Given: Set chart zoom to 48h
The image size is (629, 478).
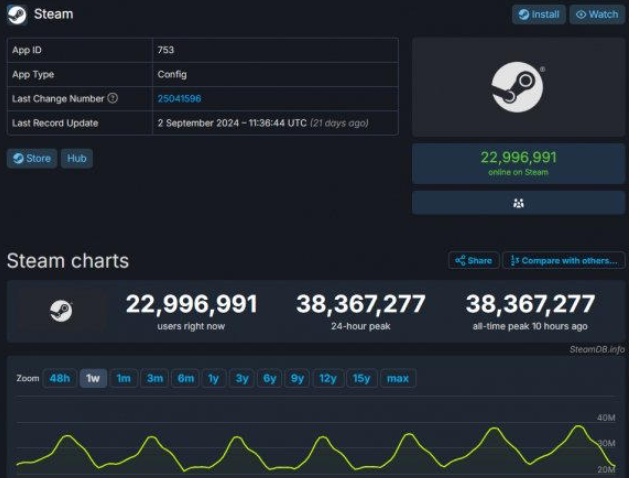Looking at the screenshot, I should [x=59, y=378].
